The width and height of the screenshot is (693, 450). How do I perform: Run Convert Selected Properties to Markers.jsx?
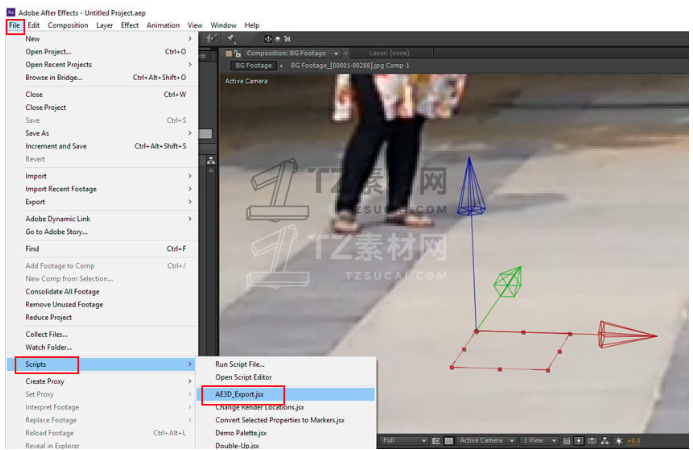pyautogui.click(x=287, y=420)
